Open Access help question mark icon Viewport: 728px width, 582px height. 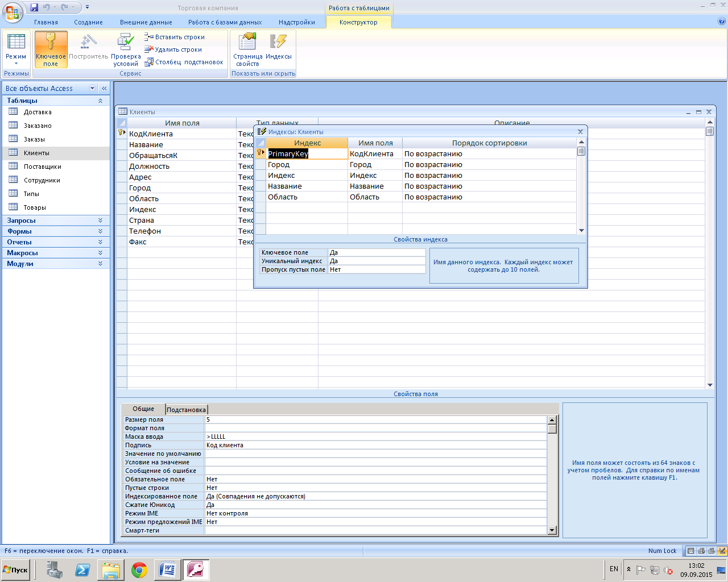coord(722,22)
